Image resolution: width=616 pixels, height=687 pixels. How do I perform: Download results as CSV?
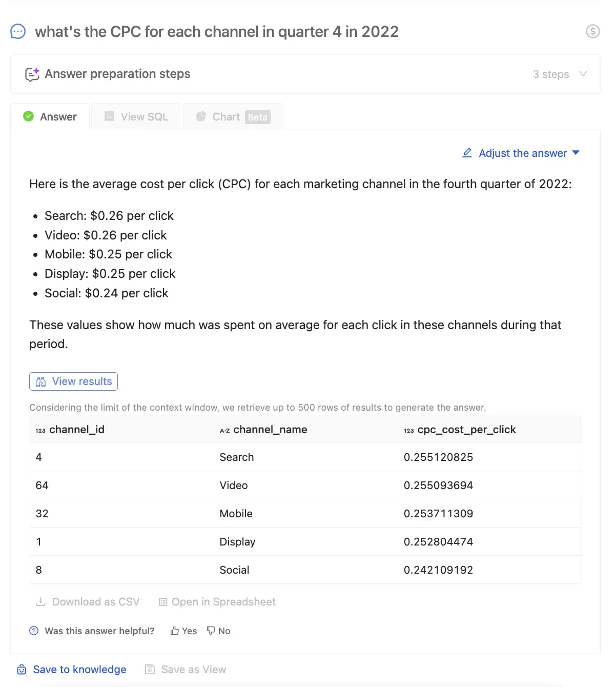[x=88, y=602]
